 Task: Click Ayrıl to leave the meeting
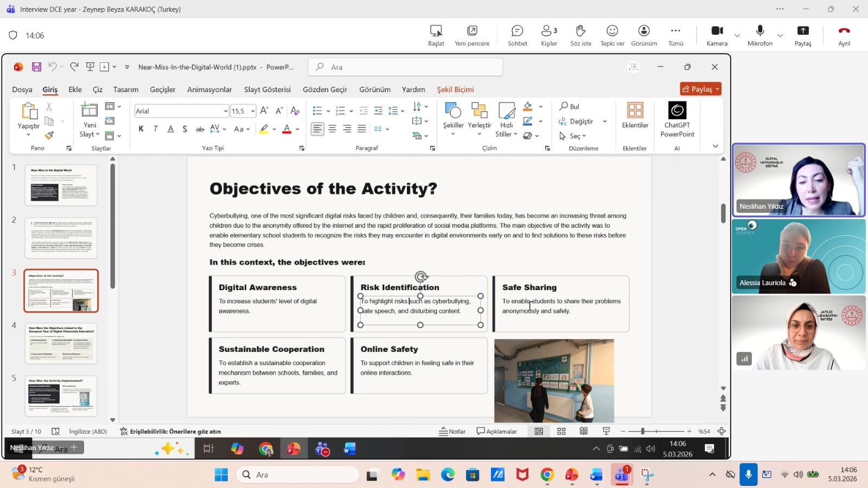pyautogui.click(x=844, y=31)
